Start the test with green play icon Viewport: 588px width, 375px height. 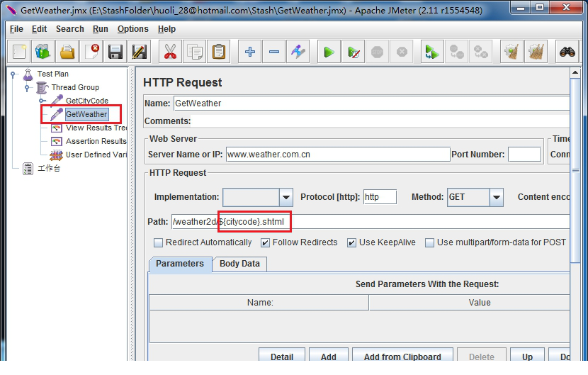tap(329, 52)
